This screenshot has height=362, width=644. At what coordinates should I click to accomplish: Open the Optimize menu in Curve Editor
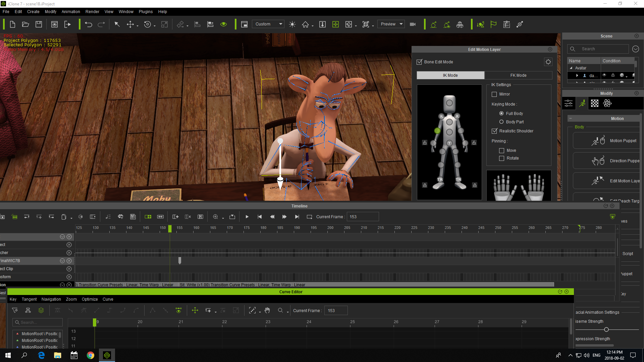point(90,299)
